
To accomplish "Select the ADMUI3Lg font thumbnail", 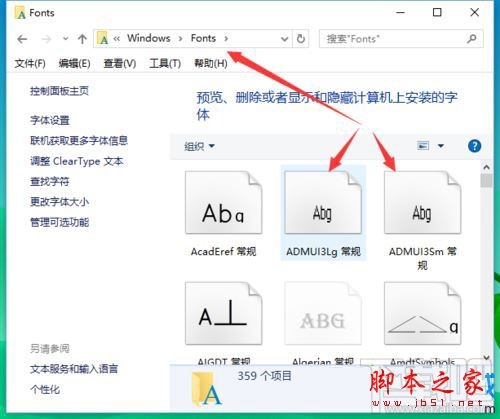I will tap(323, 202).
